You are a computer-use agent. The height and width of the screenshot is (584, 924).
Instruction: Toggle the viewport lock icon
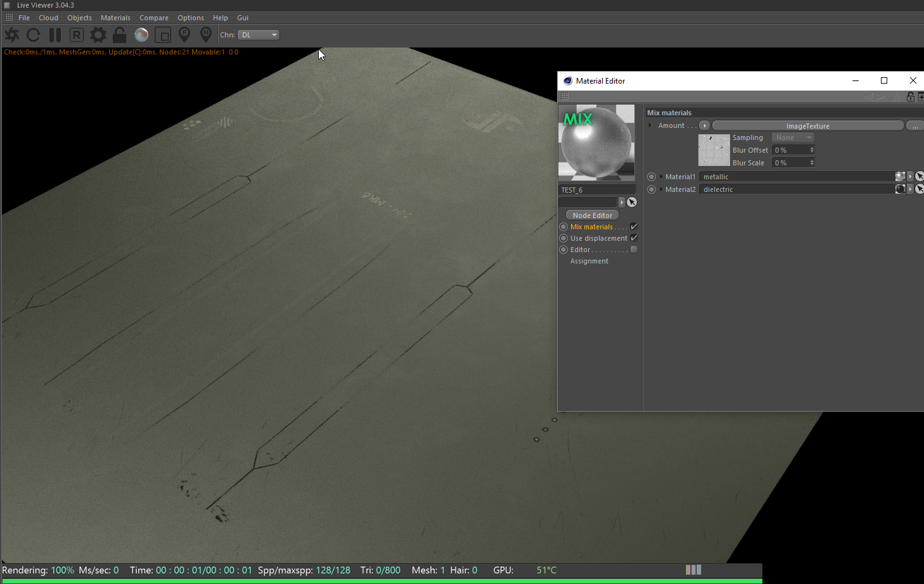(x=119, y=35)
